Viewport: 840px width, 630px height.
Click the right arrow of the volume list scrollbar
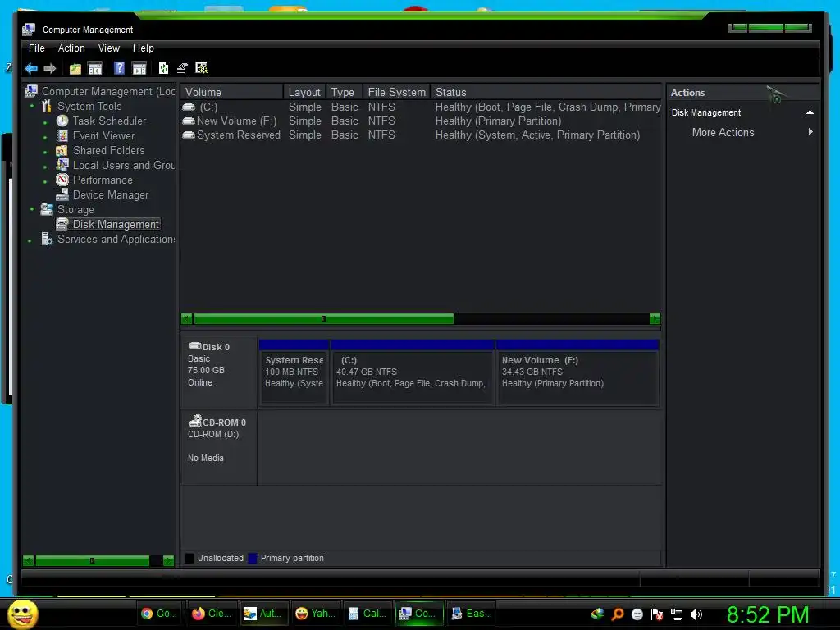pyautogui.click(x=655, y=319)
